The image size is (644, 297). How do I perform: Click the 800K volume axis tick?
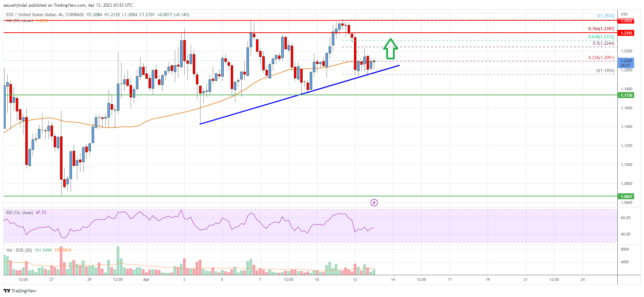625,250
